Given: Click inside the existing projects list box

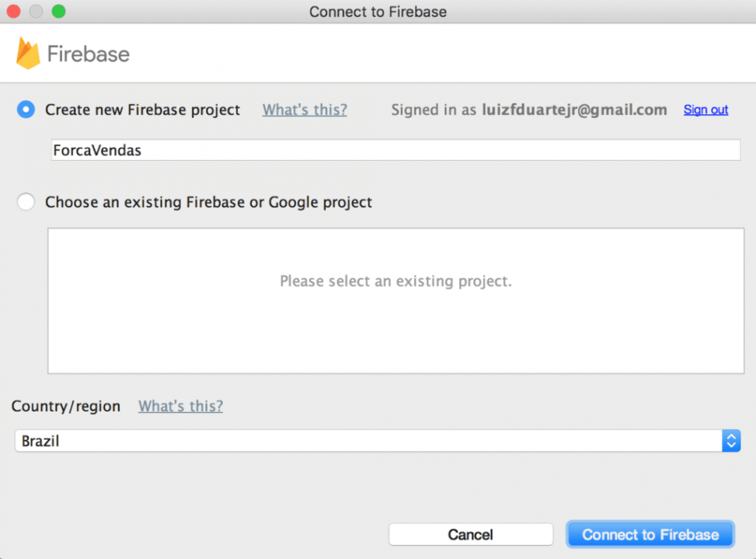Looking at the screenshot, I should point(395,300).
